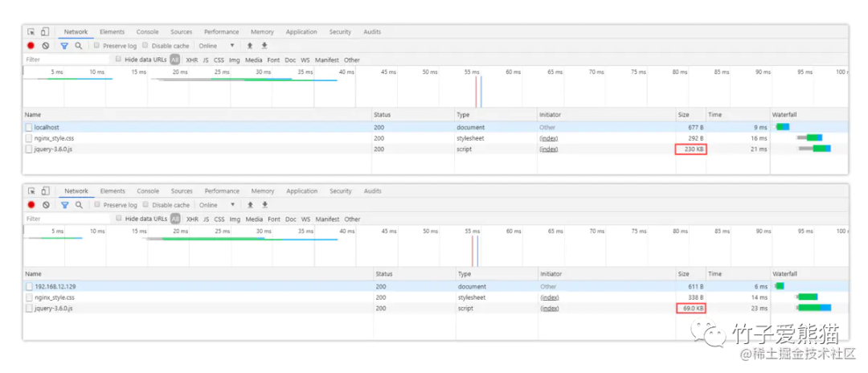The height and width of the screenshot is (373, 868).
Task: Filter by WS in the localhost panel
Action: (x=305, y=59)
